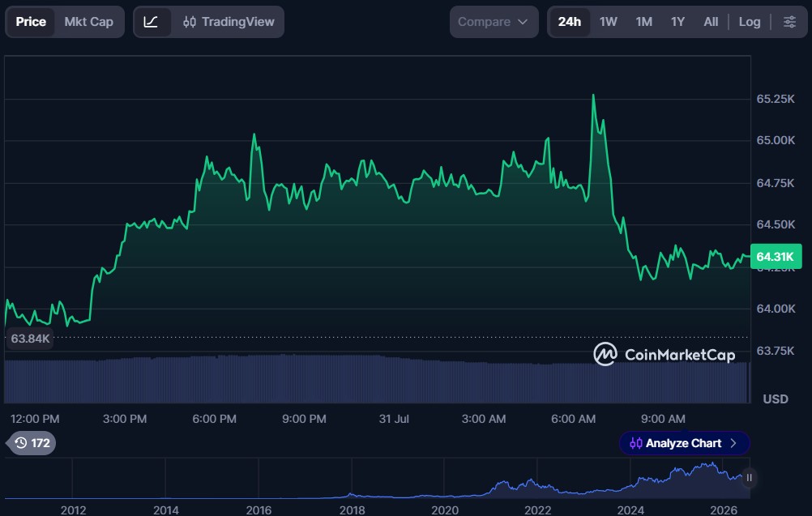Click the 6:00 PM time label
812x516 pixels.
[215, 419]
